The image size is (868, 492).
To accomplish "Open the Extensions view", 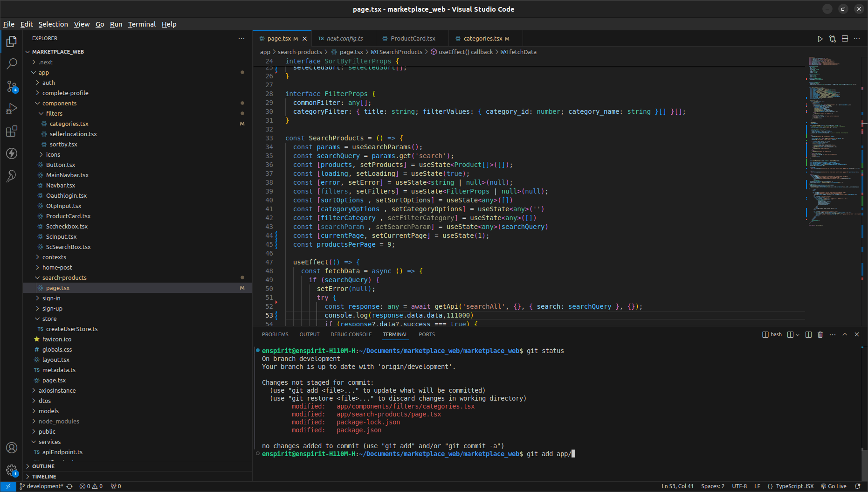I will (12, 131).
